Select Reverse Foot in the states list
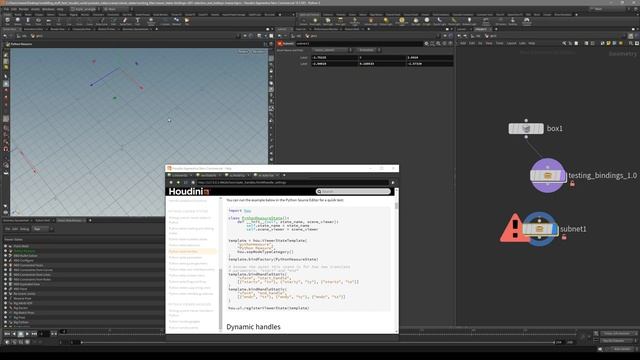This screenshot has height=360, width=640. 22,299
